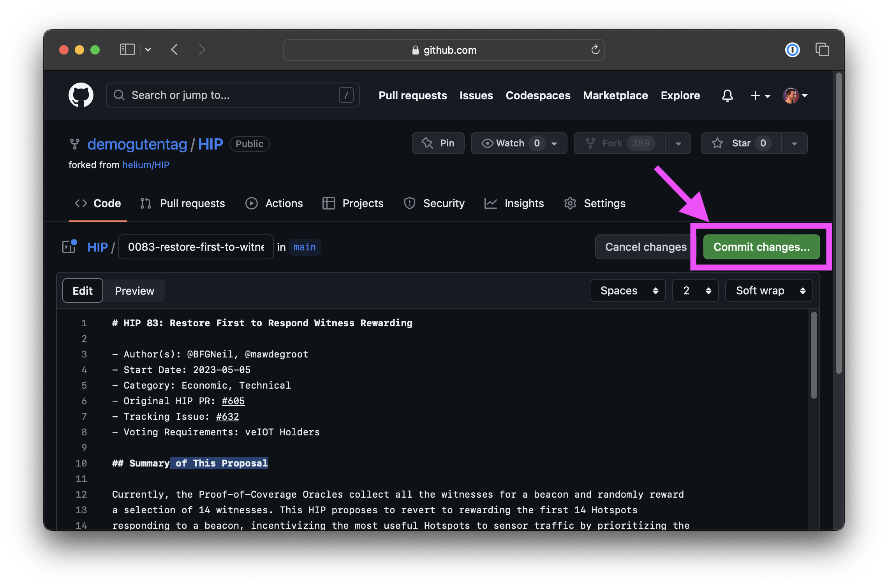Viewport: 888px width, 588px height.
Task: Click the Safari sidebar toggle icon
Action: [x=127, y=50]
